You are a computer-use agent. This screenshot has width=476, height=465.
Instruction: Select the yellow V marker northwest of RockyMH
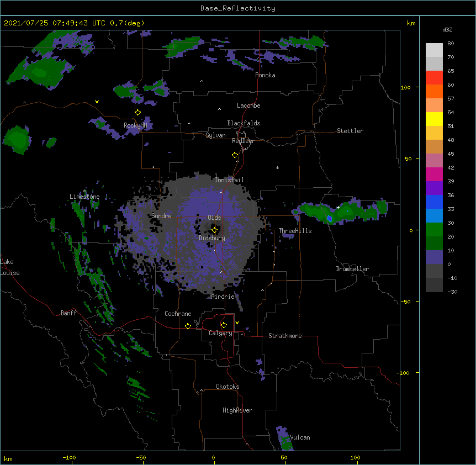97,102
